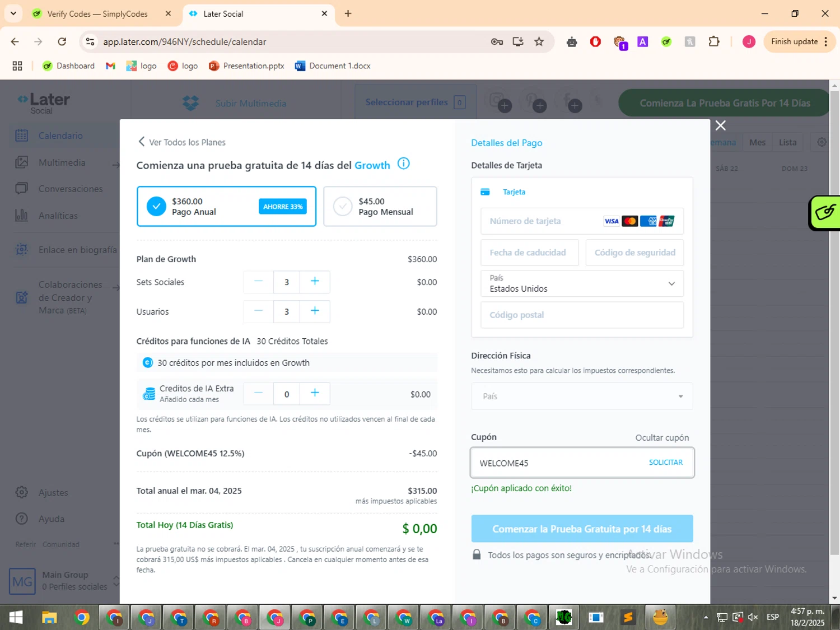Image resolution: width=840 pixels, height=630 pixels.
Task: Open the Dashboard bookmark
Action: pos(68,66)
